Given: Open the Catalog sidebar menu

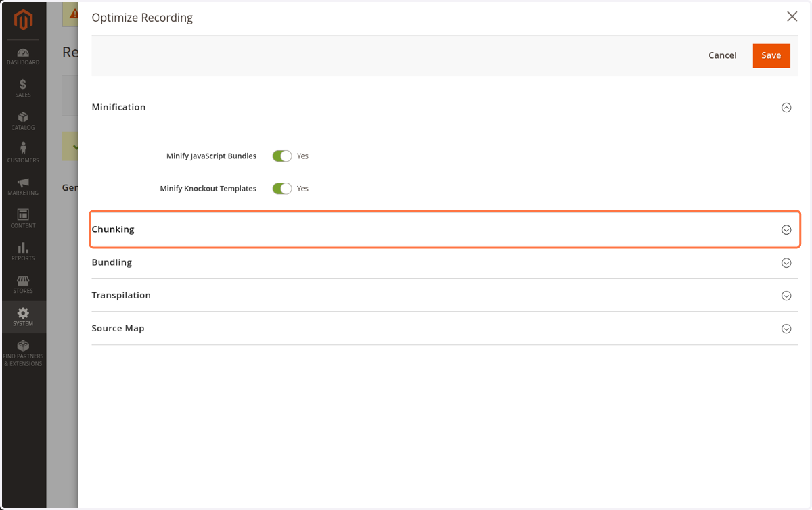Looking at the screenshot, I should coord(23,121).
